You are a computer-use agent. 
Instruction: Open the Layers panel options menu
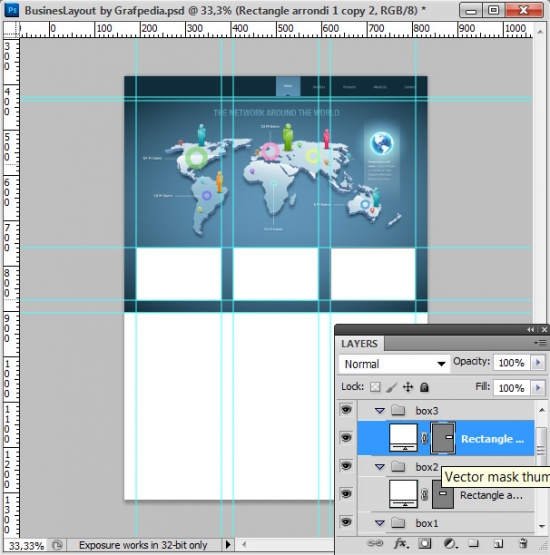[x=540, y=343]
